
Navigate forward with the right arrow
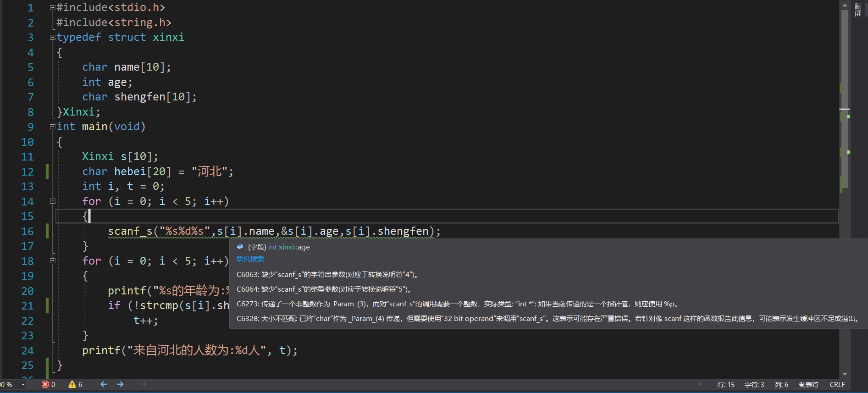120,384
